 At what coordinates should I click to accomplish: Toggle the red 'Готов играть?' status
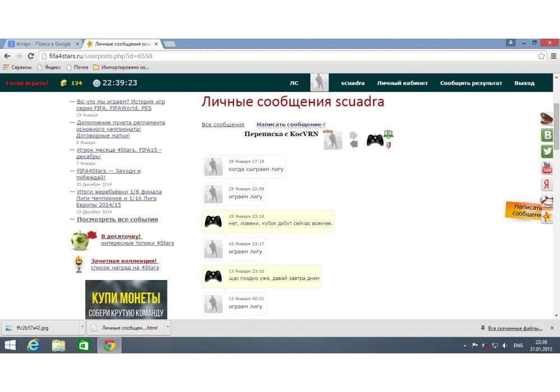[x=27, y=83]
